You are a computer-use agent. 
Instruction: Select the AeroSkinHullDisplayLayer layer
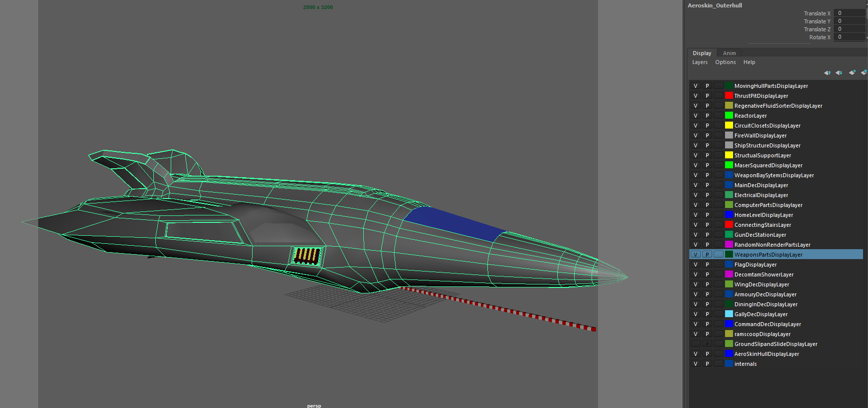[766, 354]
